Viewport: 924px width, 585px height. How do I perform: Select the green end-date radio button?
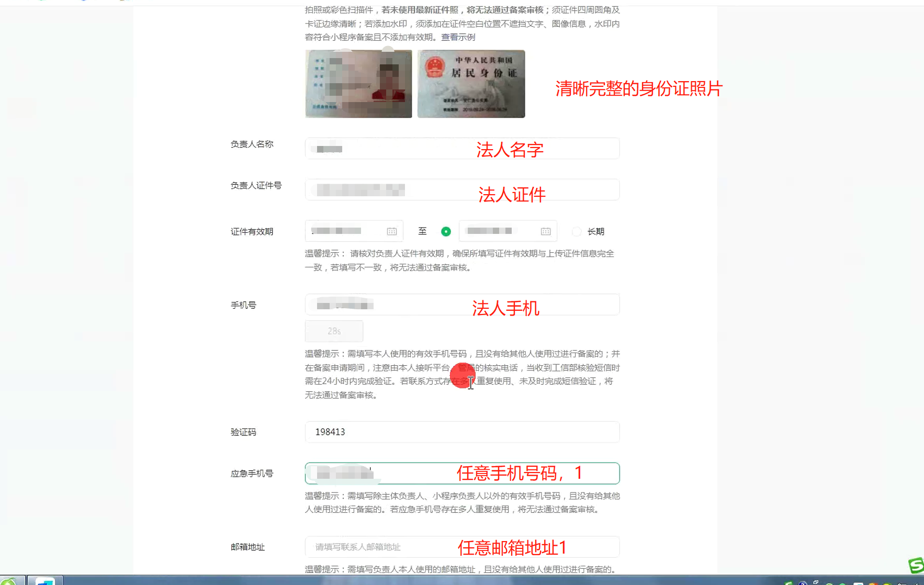[446, 231]
